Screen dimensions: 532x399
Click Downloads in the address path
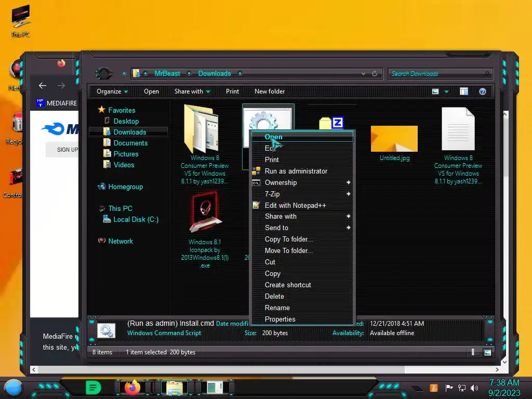[215, 73]
